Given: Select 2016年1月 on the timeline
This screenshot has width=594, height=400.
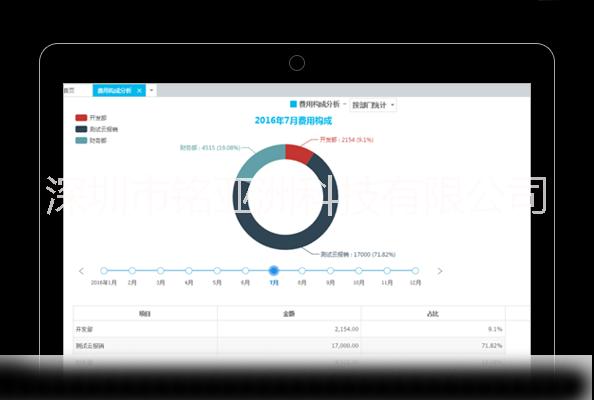Looking at the screenshot, I should 104,270.
